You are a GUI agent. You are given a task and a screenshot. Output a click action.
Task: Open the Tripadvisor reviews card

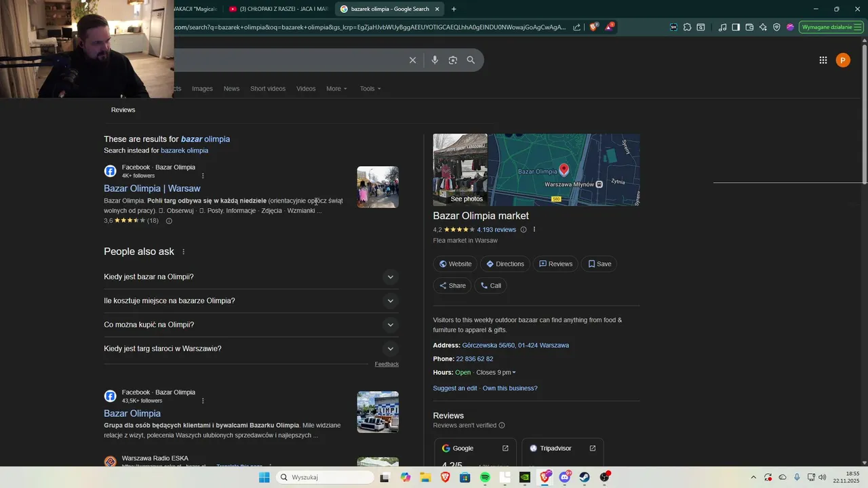(562, 452)
